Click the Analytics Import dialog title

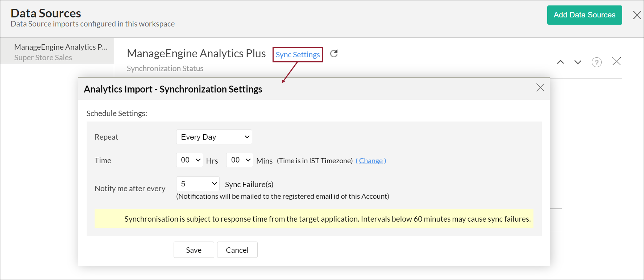coord(173,89)
